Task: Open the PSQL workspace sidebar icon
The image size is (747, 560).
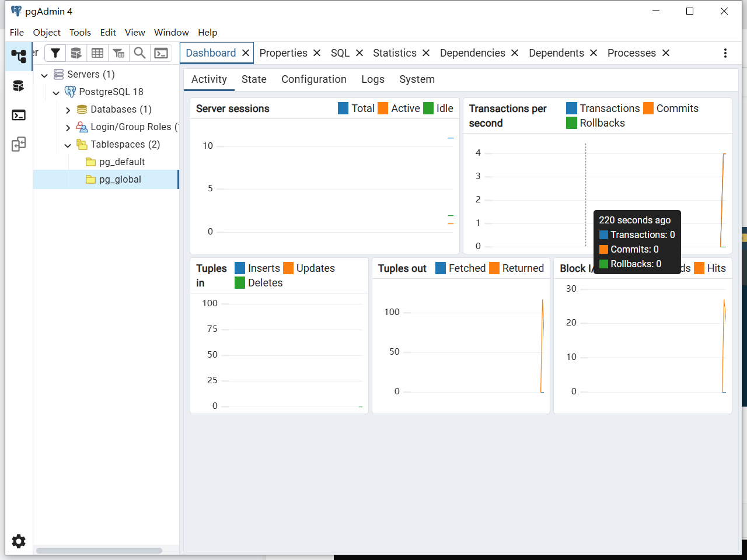Action: pos(19,115)
